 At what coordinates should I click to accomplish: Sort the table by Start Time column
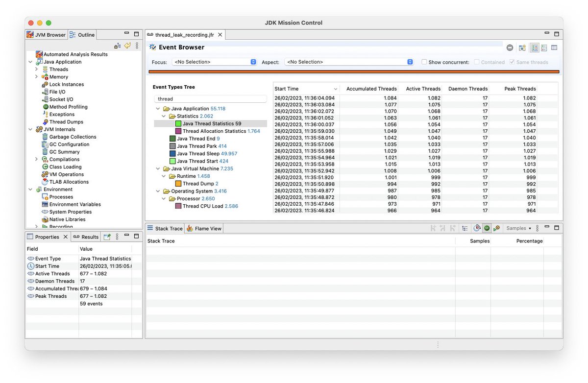[x=288, y=89]
